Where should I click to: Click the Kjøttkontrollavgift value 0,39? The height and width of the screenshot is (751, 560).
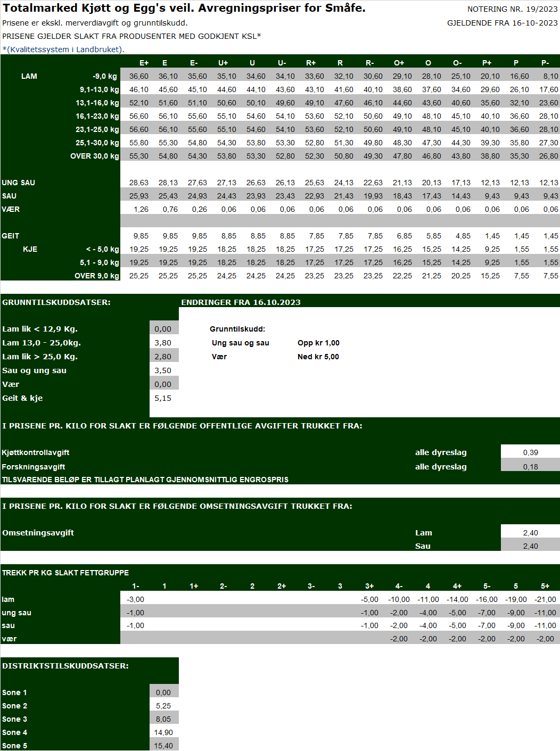531,452
